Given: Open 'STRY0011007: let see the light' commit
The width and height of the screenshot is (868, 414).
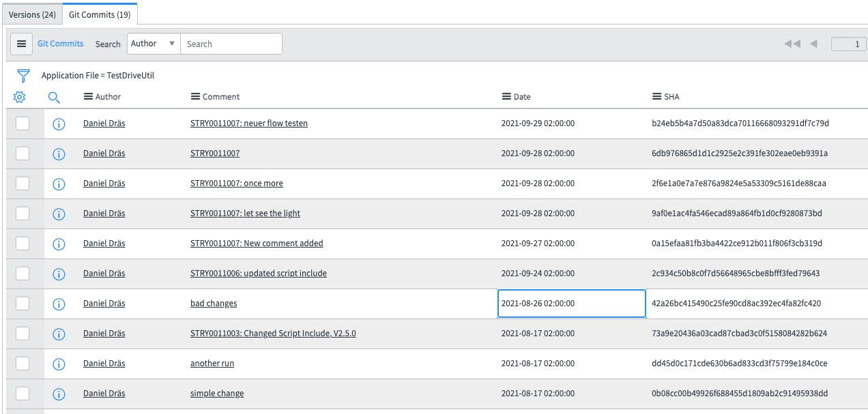Looking at the screenshot, I should [245, 213].
